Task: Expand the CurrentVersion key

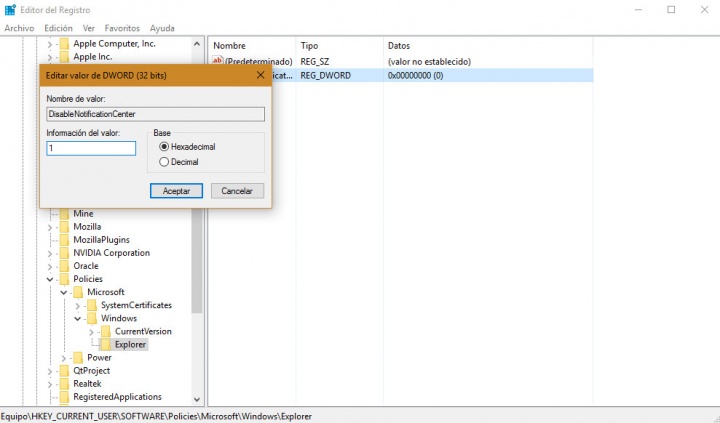Action: pyautogui.click(x=91, y=332)
